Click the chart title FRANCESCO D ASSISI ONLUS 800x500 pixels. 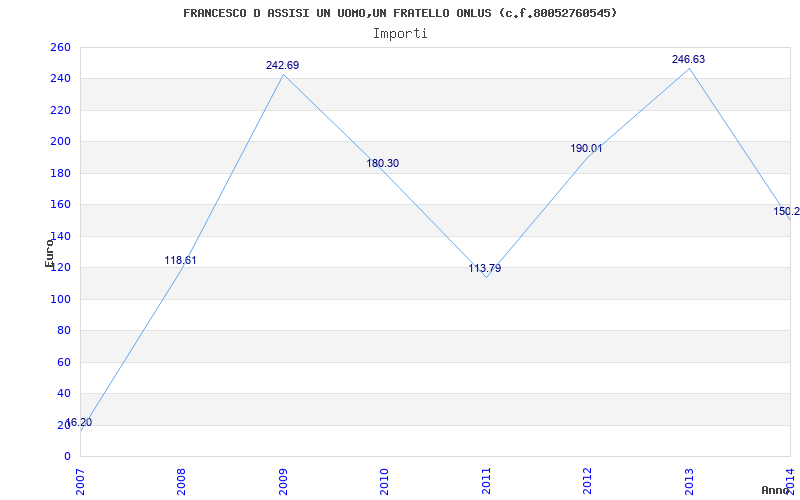pyautogui.click(x=400, y=13)
